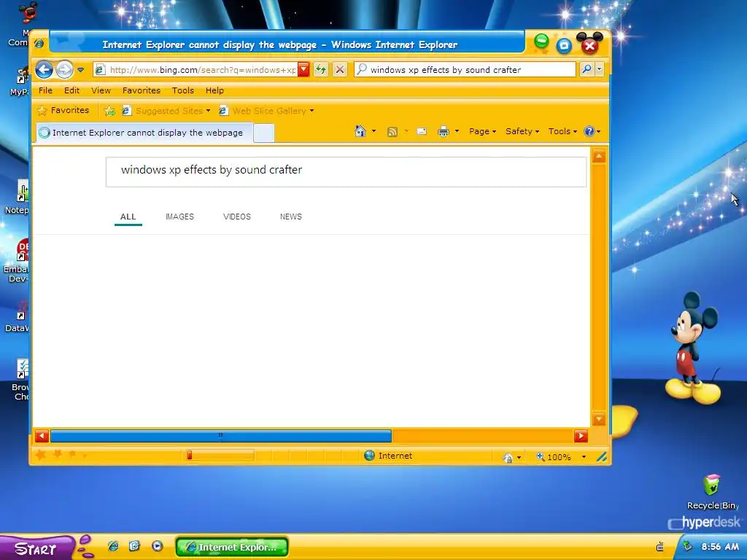The width and height of the screenshot is (747, 560).
Task: Expand the zoom level dropdown arrow
Action: (x=584, y=457)
